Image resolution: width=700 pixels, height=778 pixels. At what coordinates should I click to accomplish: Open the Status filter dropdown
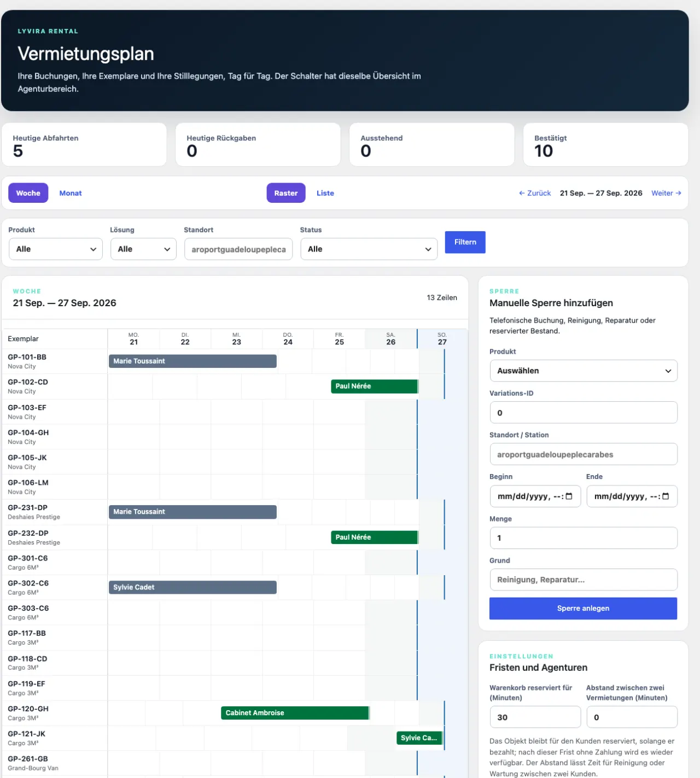tap(369, 249)
